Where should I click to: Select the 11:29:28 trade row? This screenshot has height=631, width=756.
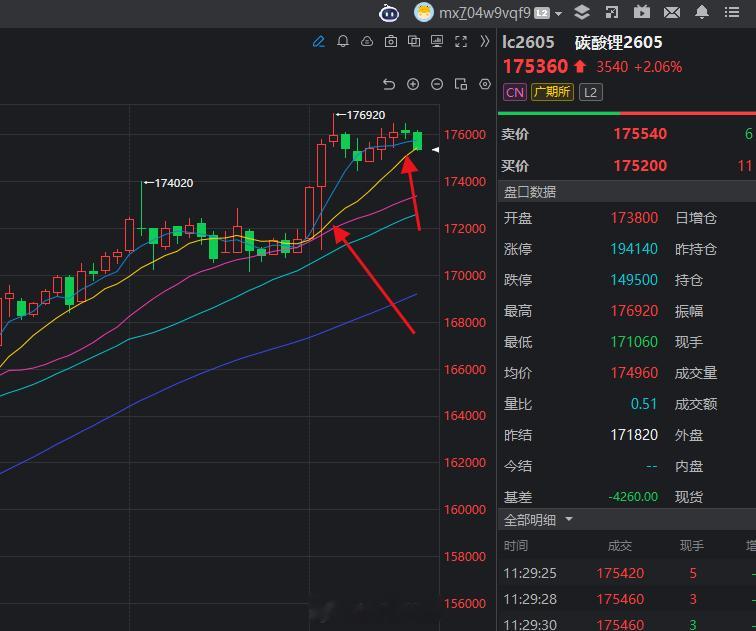pos(626,599)
